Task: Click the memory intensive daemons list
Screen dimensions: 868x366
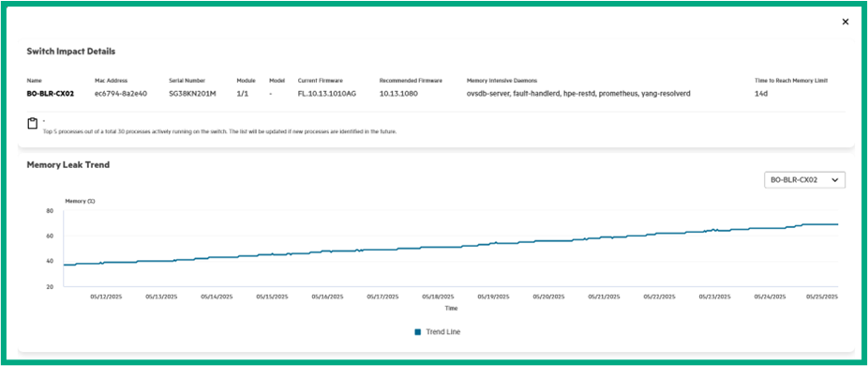Action: point(578,94)
